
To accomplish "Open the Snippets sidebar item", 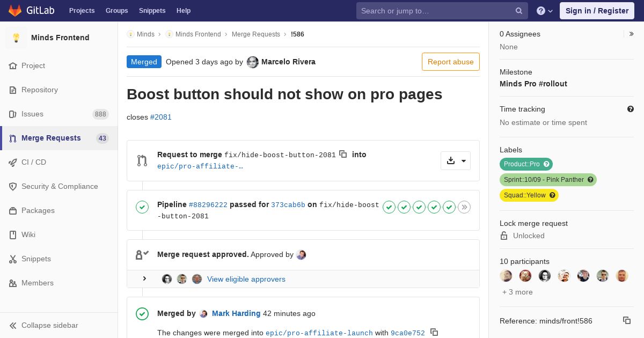I will (36, 259).
